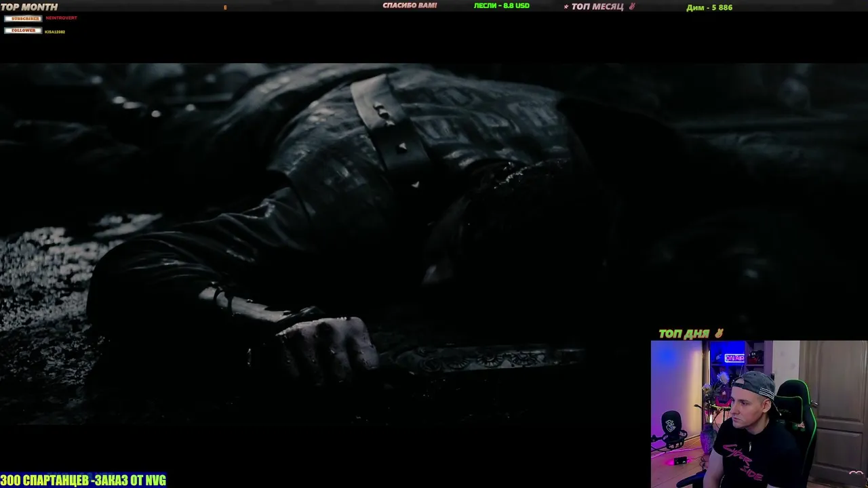Click the small white logo in webcam corner

(x=858, y=473)
